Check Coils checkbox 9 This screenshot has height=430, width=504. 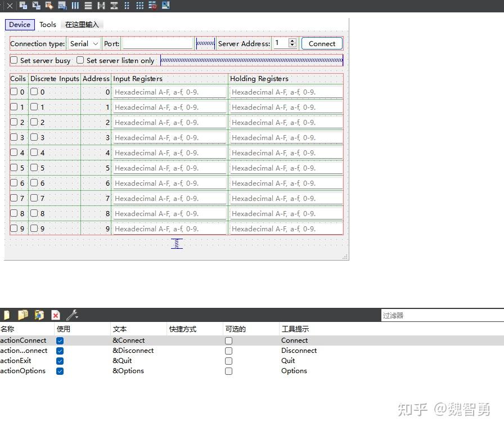click(14, 229)
